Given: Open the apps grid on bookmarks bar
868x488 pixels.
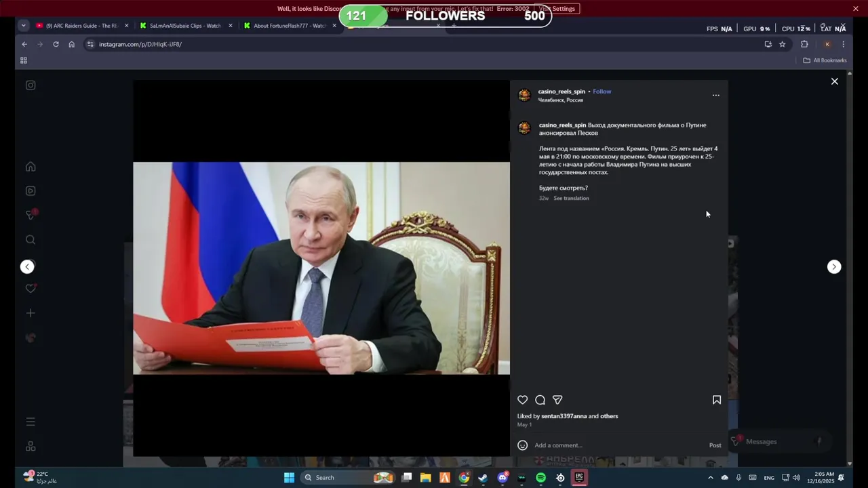Looking at the screenshot, I should click(24, 60).
